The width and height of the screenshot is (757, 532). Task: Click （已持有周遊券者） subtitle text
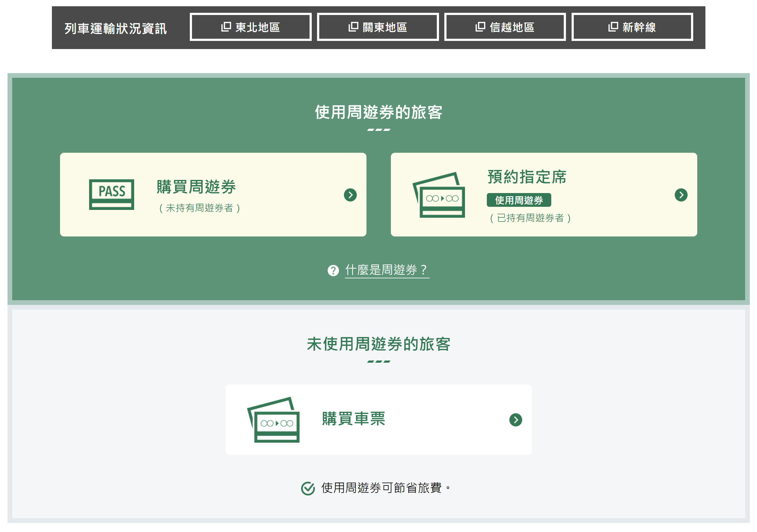(x=531, y=218)
